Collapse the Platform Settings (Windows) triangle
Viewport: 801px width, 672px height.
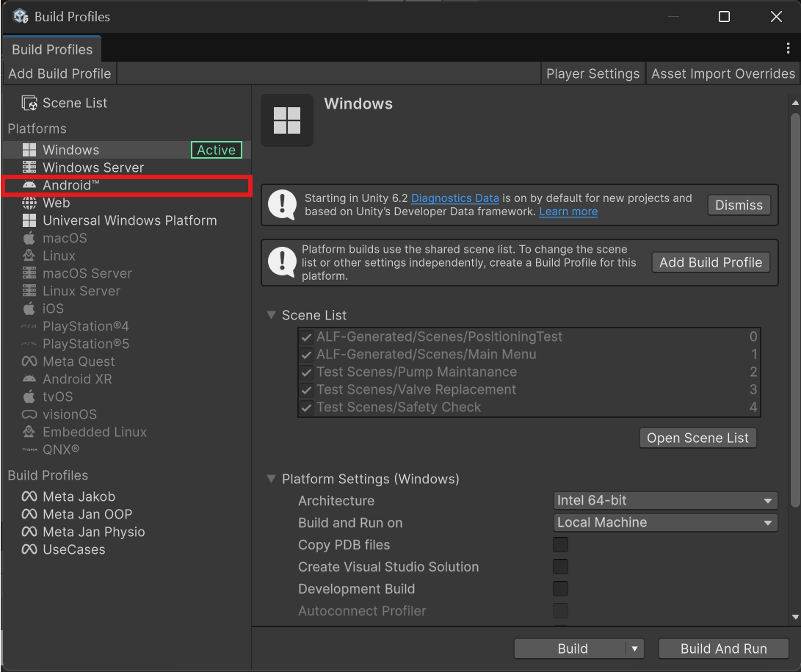click(x=271, y=479)
